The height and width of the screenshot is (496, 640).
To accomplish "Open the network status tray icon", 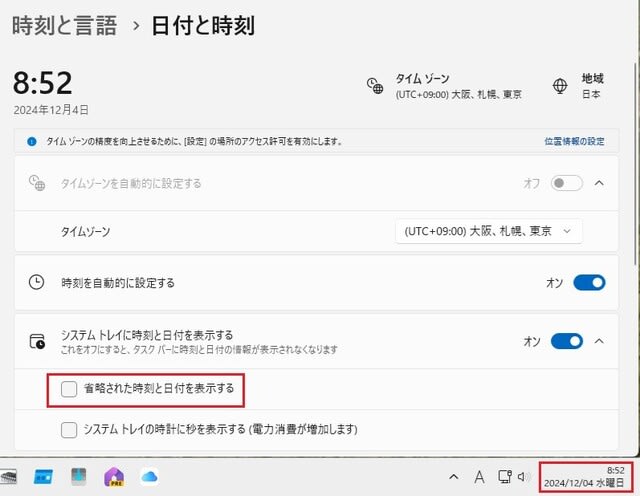I will point(505,476).
